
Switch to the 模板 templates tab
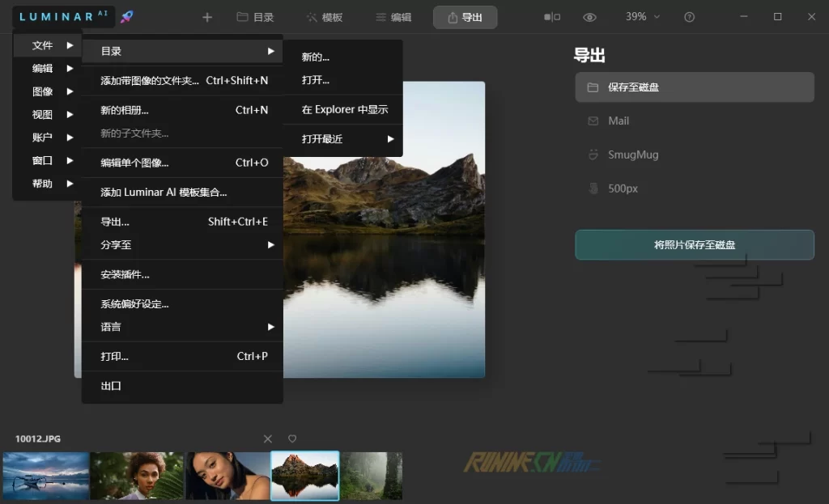pos(325,17)
